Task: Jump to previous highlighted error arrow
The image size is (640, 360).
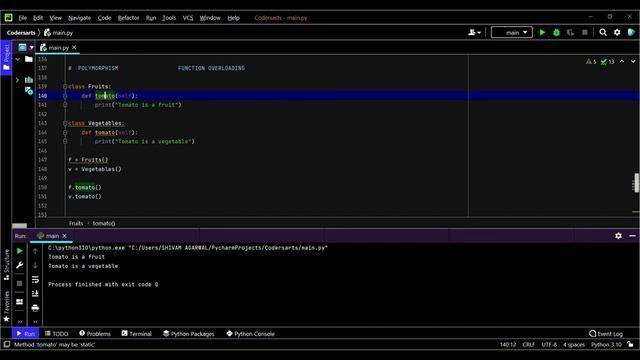Action: pyautogui.click(x=622, y=62)
